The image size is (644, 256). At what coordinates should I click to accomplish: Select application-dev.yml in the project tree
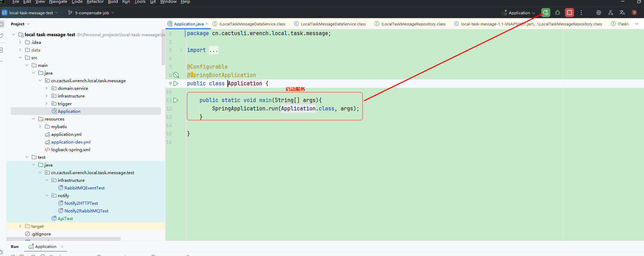click(71, 142)
